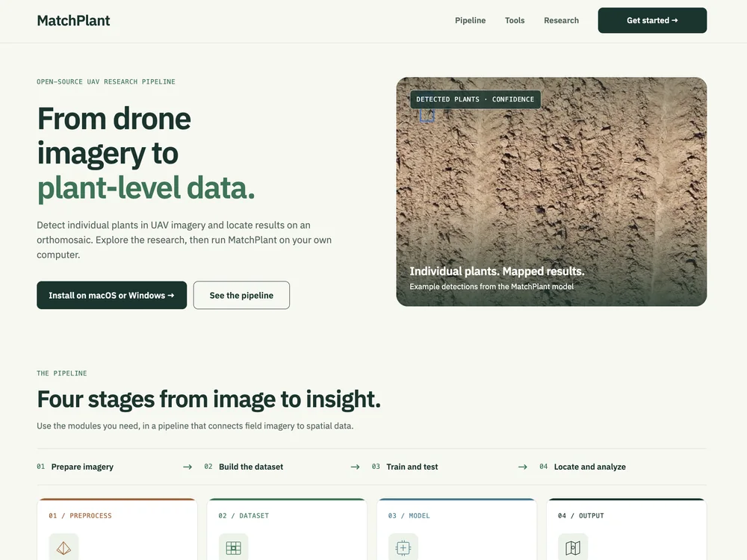The image size is (747, 560).
Task: Select the 03 Train and test step
Action: click(404, 467)
